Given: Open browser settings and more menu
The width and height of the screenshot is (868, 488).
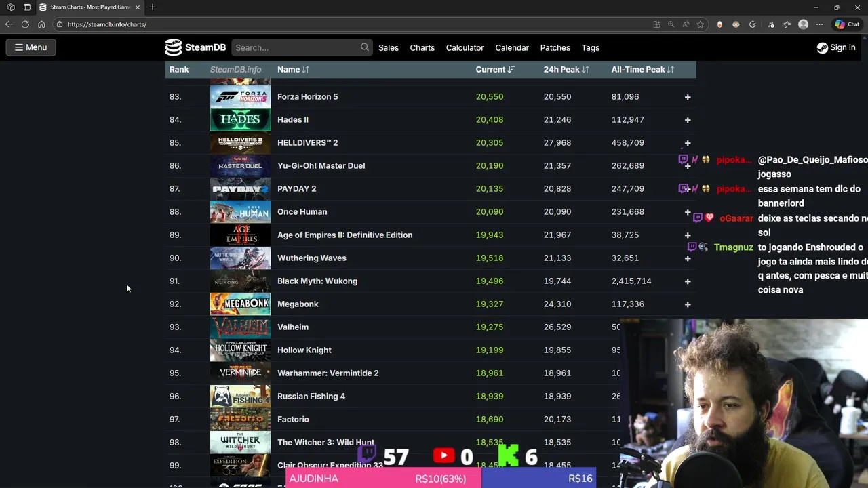Looking at the screenshot, I should click(x=820, y=24).
